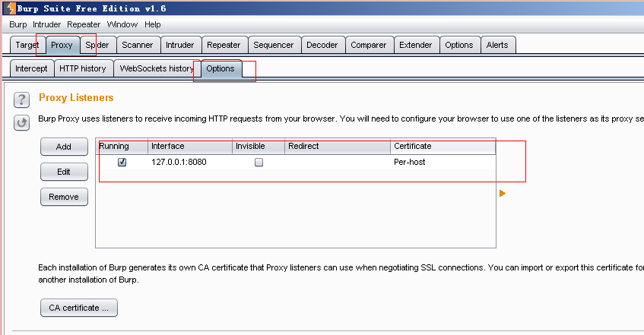
Task: Click the Remove listener button
Action: [64, 197]
